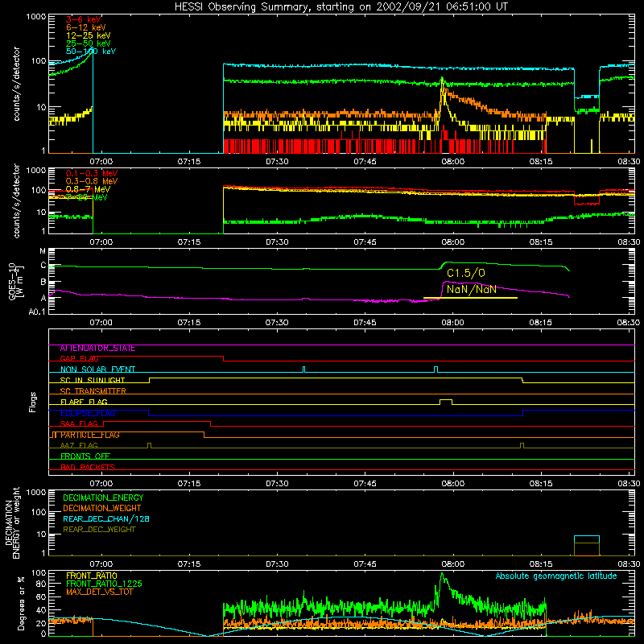Click the 0.3-0.8 MeV legend label
Viewport: 644px width, 644px height.
tap(92, 181)
